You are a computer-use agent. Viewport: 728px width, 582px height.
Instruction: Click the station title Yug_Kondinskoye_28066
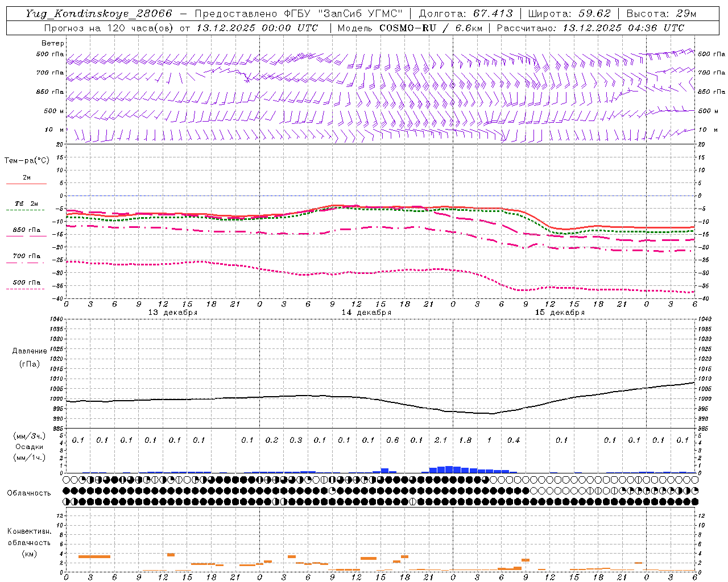coord(99,14)
